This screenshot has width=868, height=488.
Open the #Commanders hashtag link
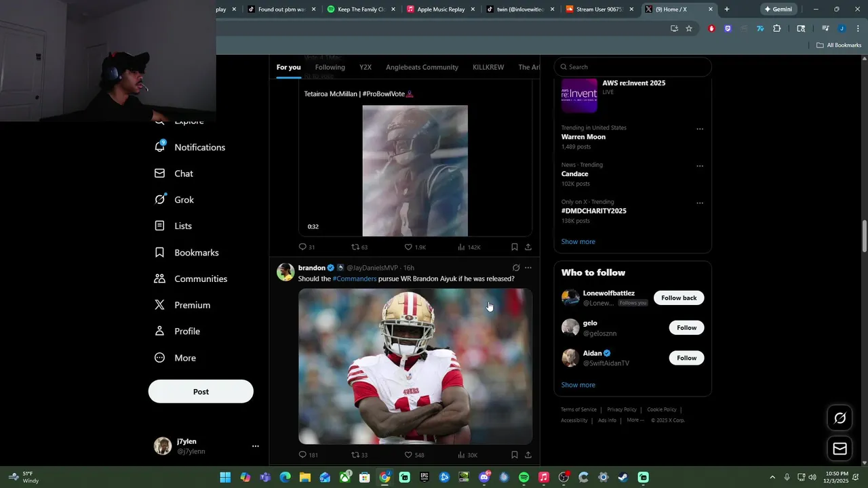[x=354, y=279]
